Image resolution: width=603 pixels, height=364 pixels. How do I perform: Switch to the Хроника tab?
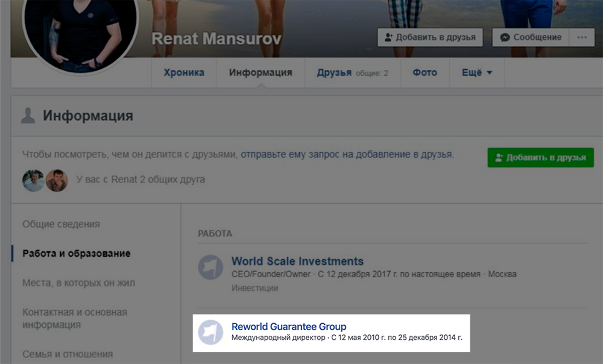coord(184,73)
